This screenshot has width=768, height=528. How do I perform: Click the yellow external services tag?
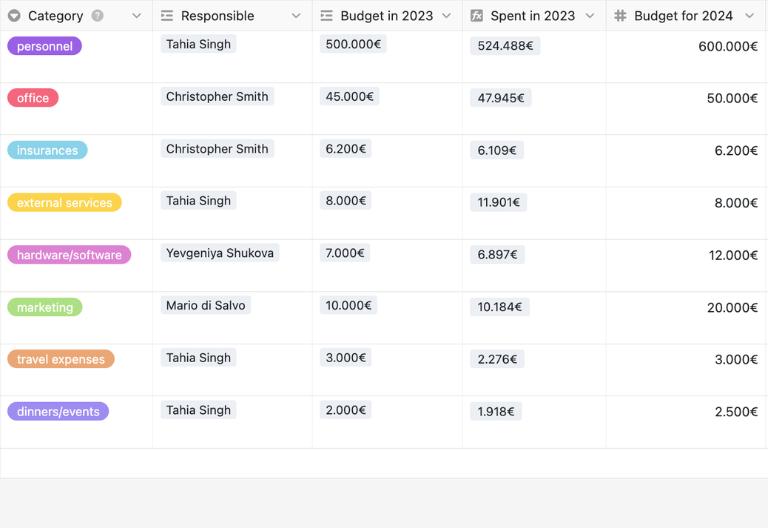pos(65,202)
